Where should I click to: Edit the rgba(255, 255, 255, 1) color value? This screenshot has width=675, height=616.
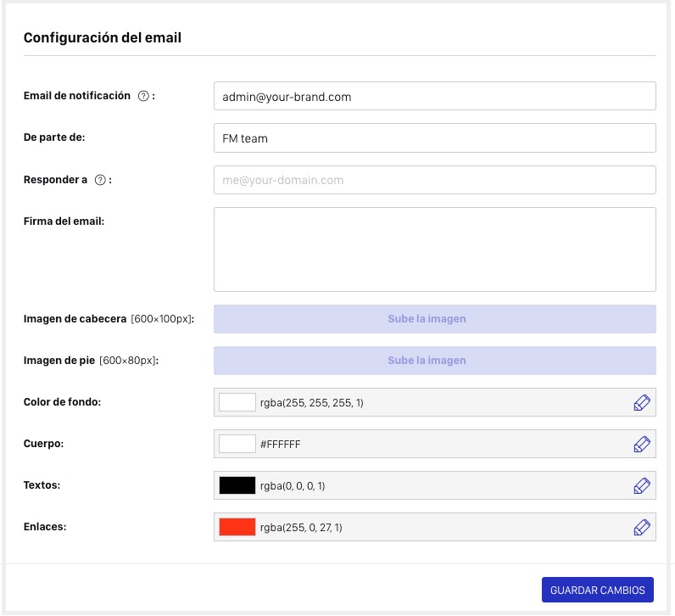click(x=312, y=403)
